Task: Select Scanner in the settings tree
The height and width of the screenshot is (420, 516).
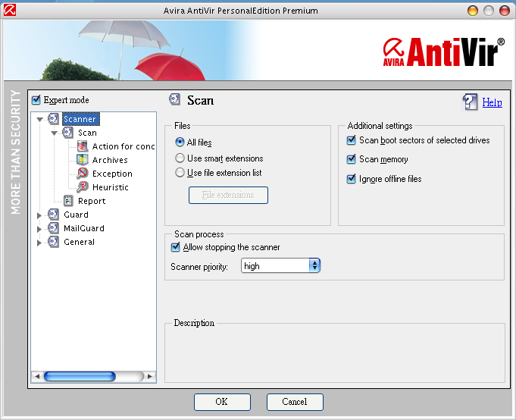Action: click(80, 119)
